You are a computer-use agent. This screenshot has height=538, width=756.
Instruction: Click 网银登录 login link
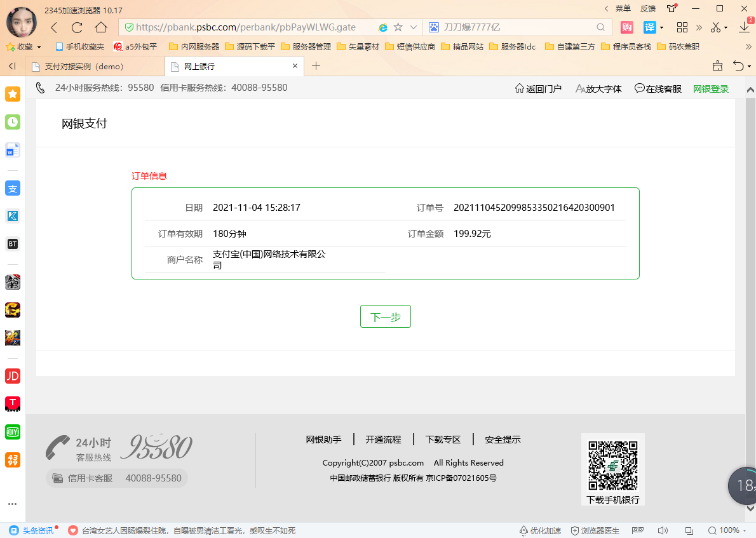[711, 89]
